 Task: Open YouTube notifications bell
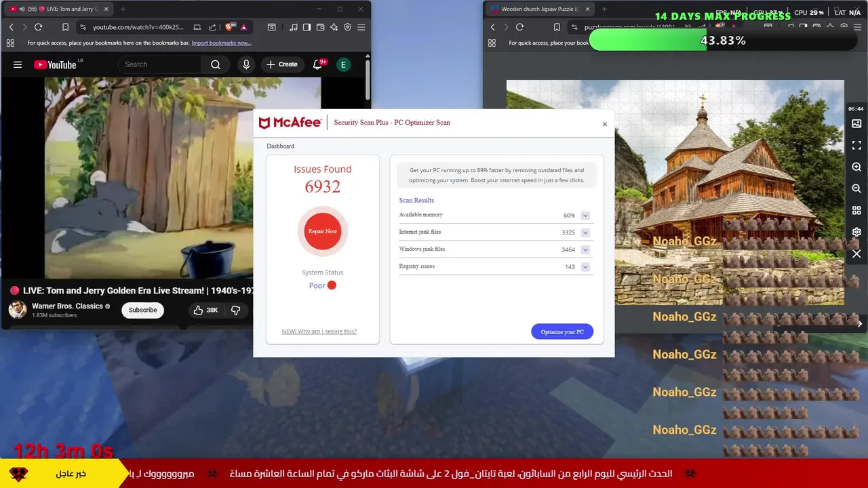click(x=317, y=64)
